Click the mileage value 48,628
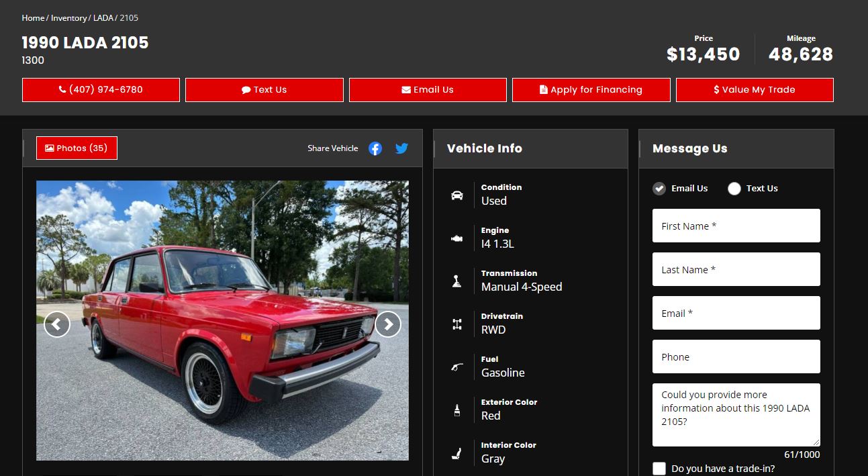Image resolution: width=868 pixels, height=476 pixels. (801, 54)
